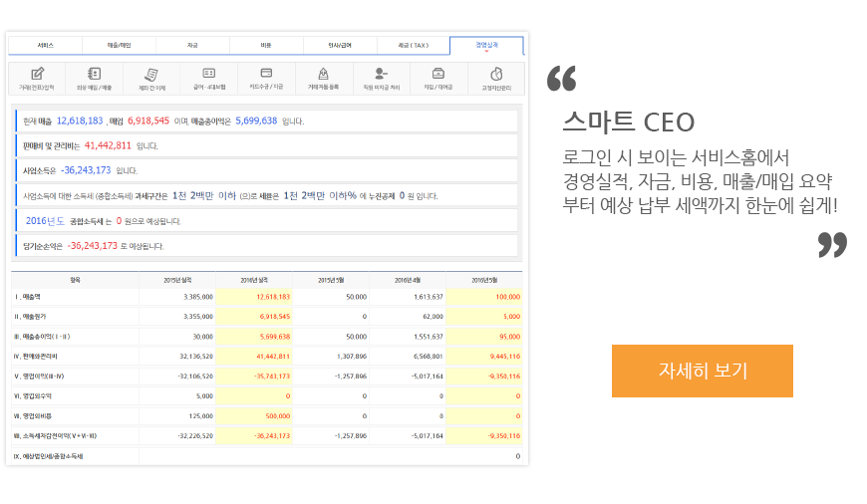Click the red 41,442,811 in the summary line
The height and width of the screenshot is (504, 867).
pyautogui.click(x=108, y=145)
